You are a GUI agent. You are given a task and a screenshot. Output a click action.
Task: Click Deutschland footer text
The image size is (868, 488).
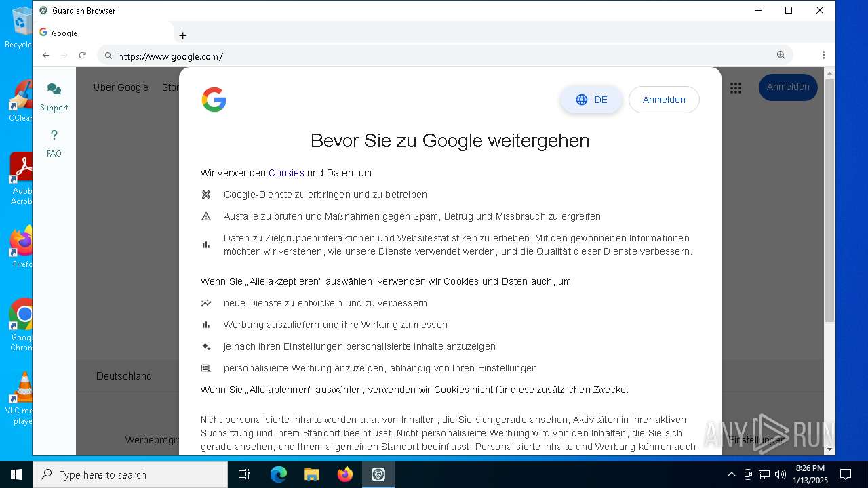point(124,376)
